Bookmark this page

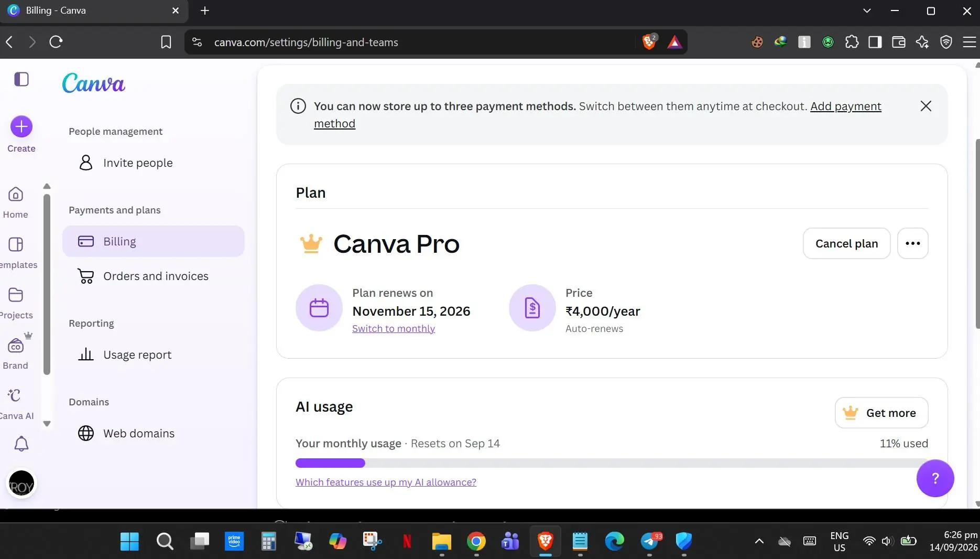point(166,42)
